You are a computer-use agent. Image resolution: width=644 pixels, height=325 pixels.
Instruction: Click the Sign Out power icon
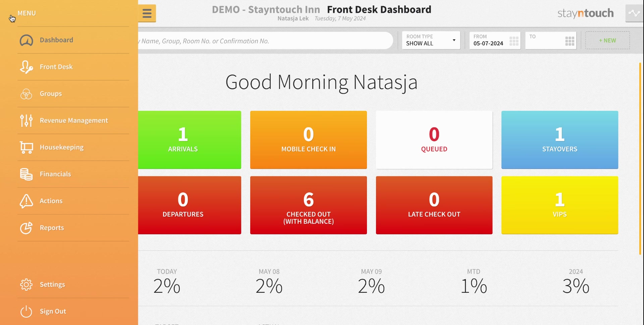tap(26, 311)
